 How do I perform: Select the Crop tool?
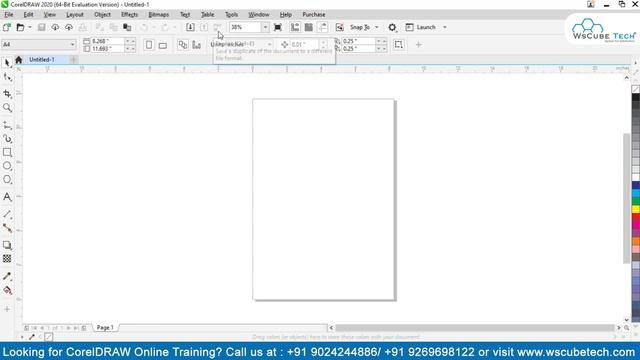coord(7,93)
